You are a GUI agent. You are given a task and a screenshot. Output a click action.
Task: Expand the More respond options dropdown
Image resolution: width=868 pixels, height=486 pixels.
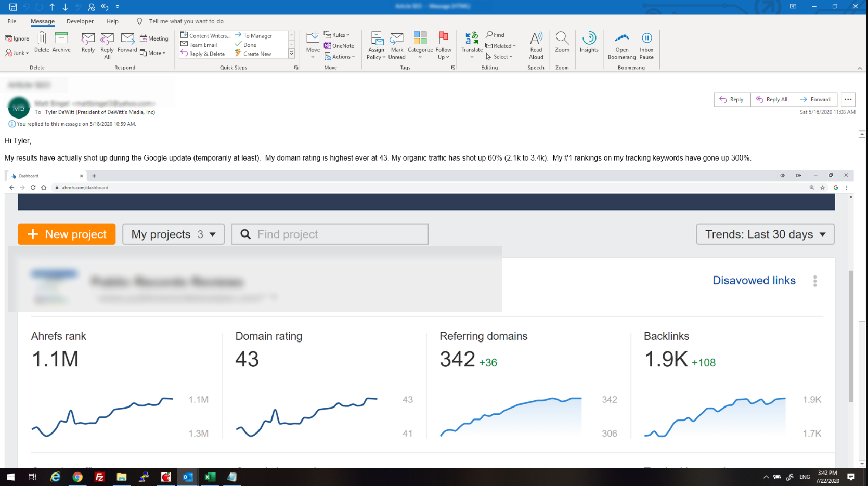tap(153, 53)
